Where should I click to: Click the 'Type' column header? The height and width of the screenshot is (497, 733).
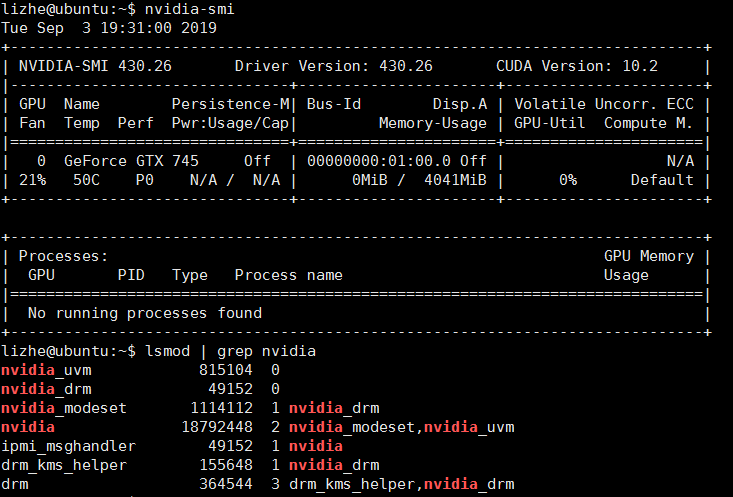pos(190,275)
